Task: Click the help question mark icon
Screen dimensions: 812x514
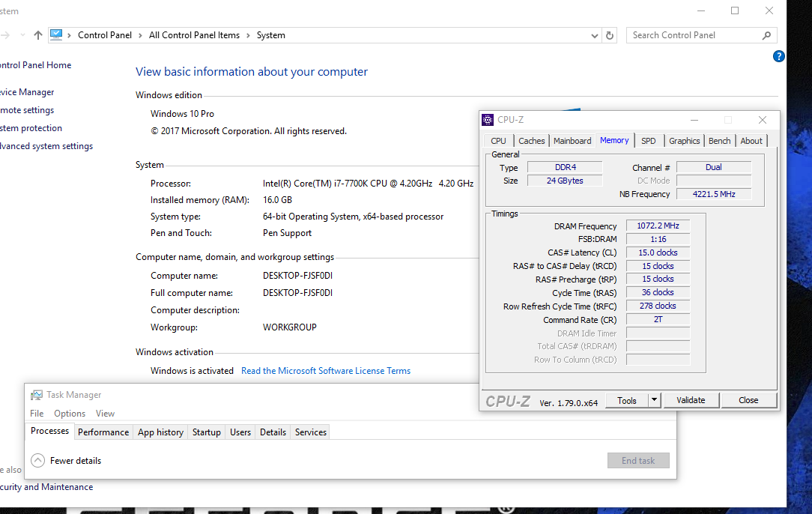Action: 778,56
